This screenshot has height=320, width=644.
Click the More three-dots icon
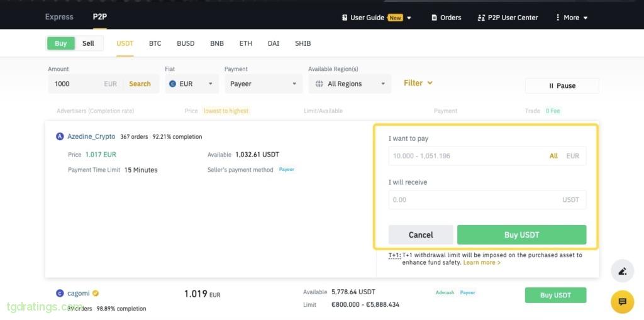pos(558,18)
